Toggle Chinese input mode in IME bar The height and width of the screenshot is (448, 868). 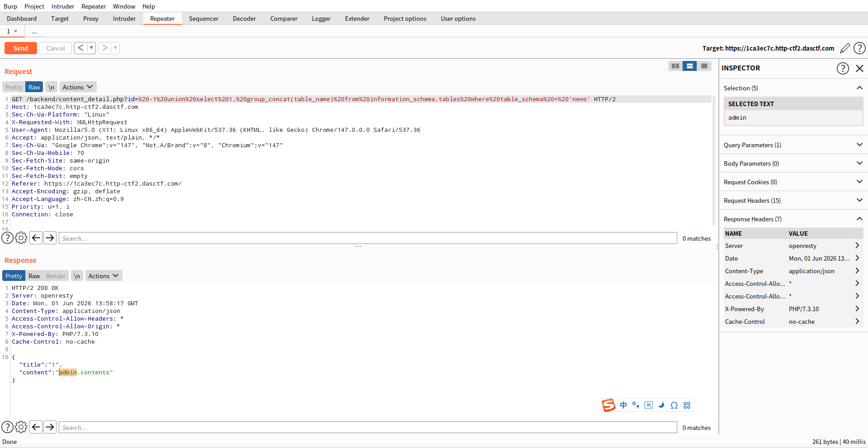tap(623, 405)
